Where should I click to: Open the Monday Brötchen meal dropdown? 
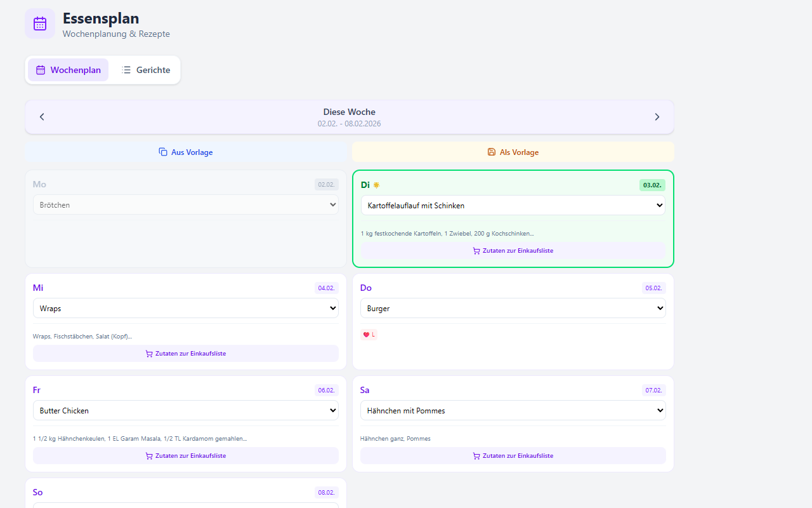pos(185,205)
